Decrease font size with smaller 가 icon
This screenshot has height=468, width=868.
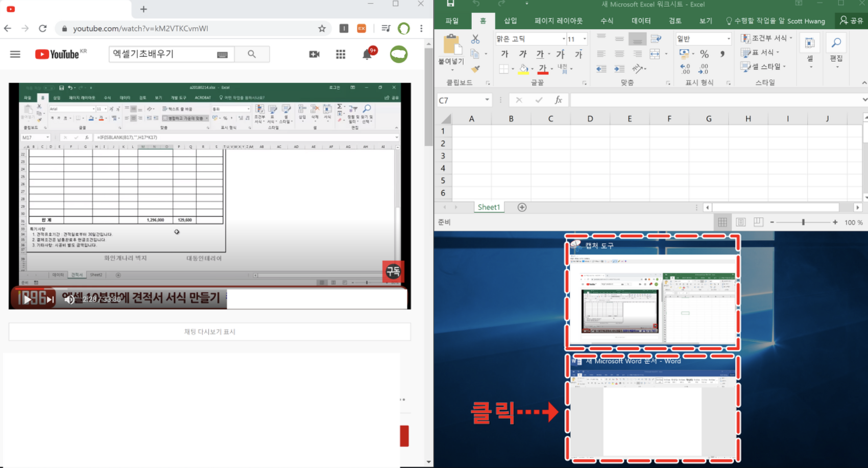tap(578, 54)
